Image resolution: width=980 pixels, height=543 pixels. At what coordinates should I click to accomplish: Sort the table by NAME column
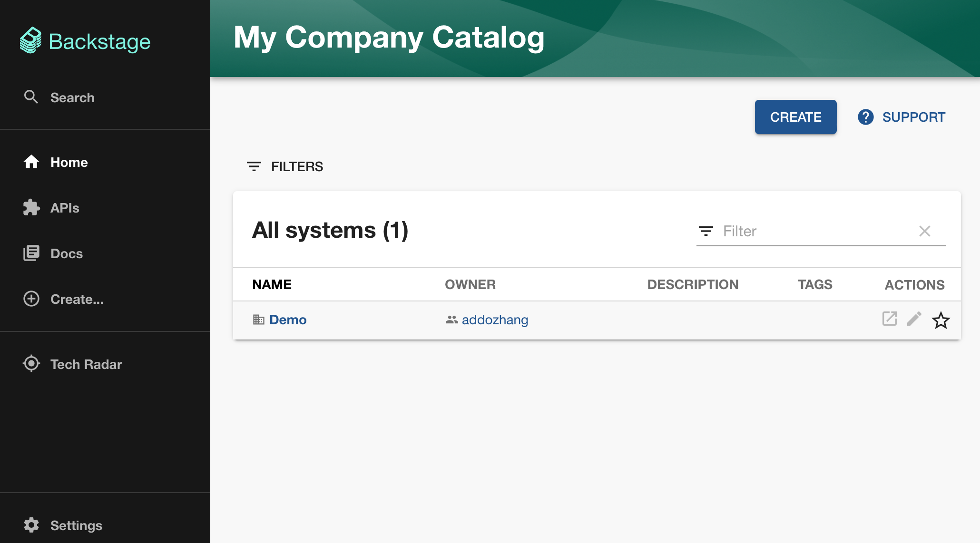tap(272, 284)
